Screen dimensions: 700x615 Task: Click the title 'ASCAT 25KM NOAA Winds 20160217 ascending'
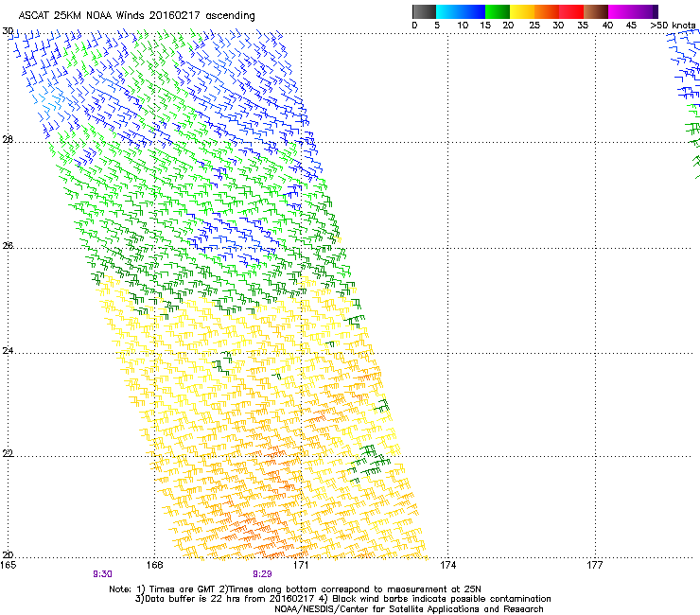pos(136,16)
